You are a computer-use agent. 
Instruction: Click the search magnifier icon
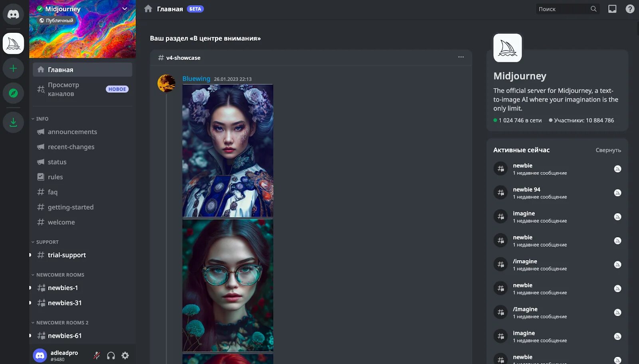click(x=593, y=9)
